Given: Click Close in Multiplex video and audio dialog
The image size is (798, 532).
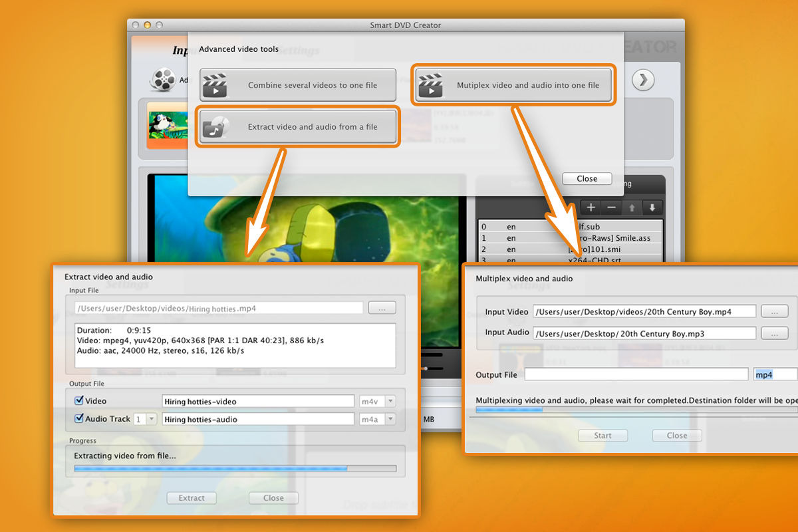Looking at the screenshot, I should coord(677,436).
